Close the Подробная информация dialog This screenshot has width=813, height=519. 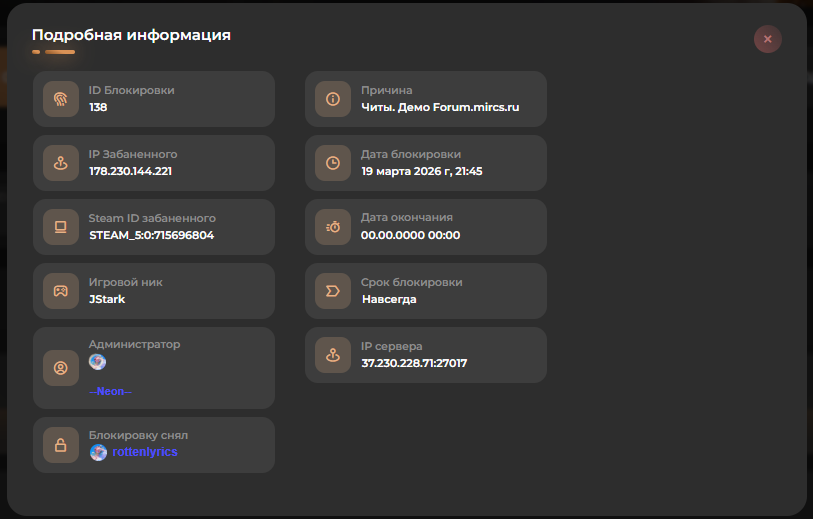[x=767, y=39]
